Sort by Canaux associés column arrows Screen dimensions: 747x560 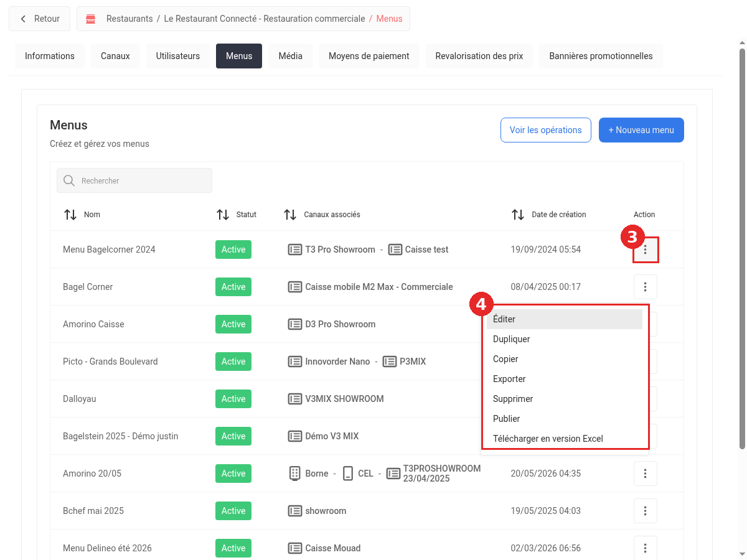[x=290, y=215]
